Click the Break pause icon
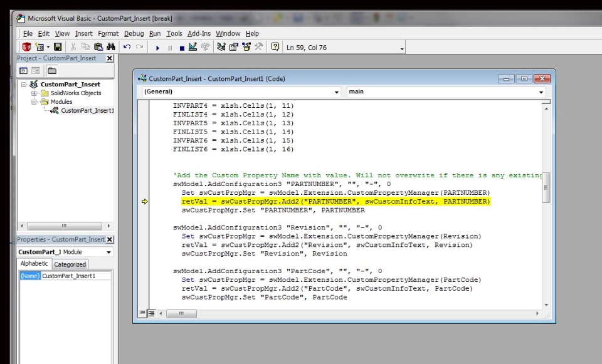Image resolution: width=602 pixels, height=364 pixels. tap(170, 48)
